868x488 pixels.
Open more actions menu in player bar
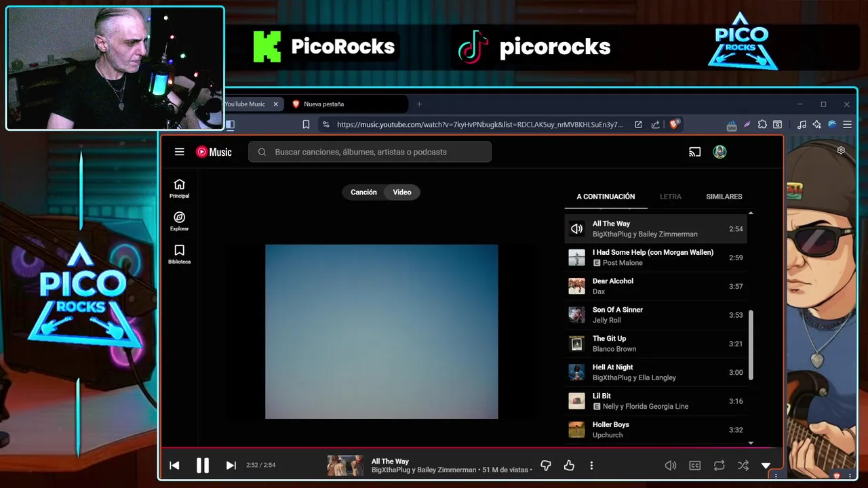[x=591, y=465]
